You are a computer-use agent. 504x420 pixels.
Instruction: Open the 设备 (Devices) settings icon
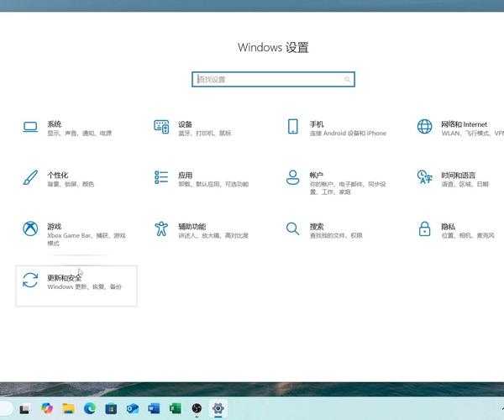161,127
